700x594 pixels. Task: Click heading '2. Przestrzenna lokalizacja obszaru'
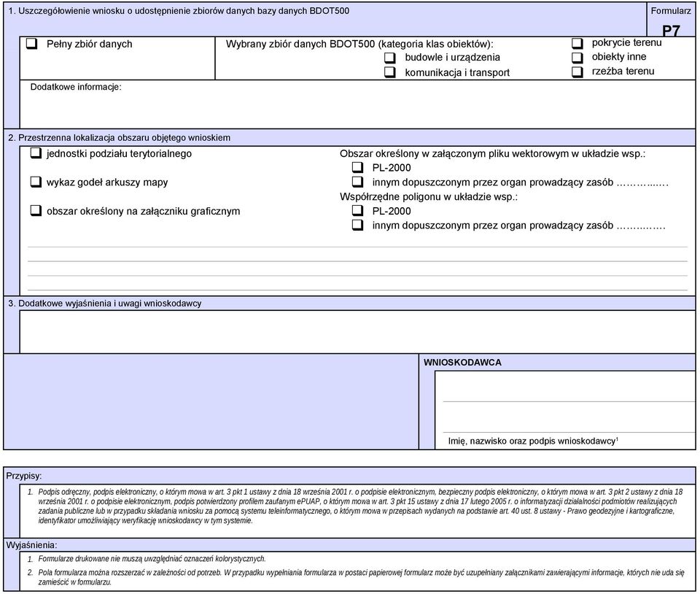click(119, 138)
